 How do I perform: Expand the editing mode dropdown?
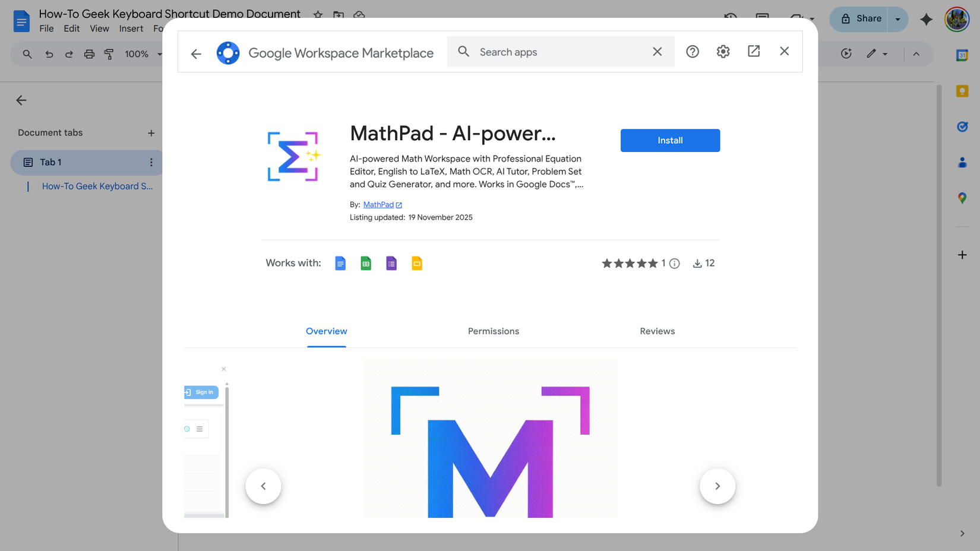point(884,54)
